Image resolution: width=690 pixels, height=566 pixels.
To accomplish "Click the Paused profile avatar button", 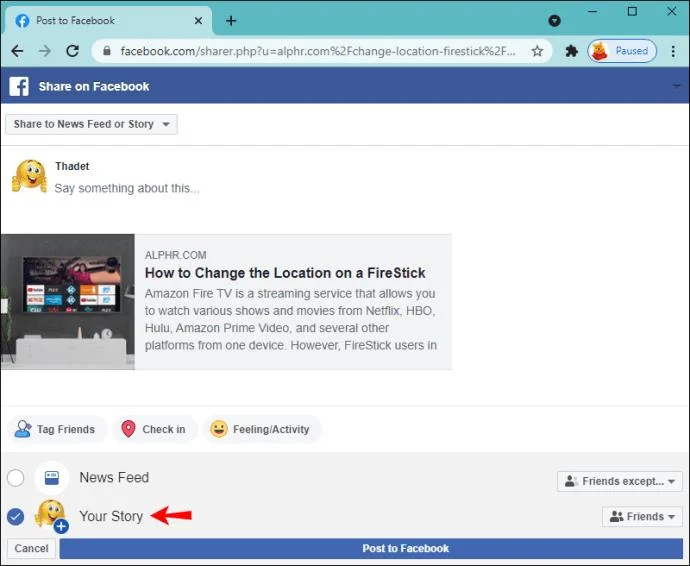I will (x=622, y=51).
